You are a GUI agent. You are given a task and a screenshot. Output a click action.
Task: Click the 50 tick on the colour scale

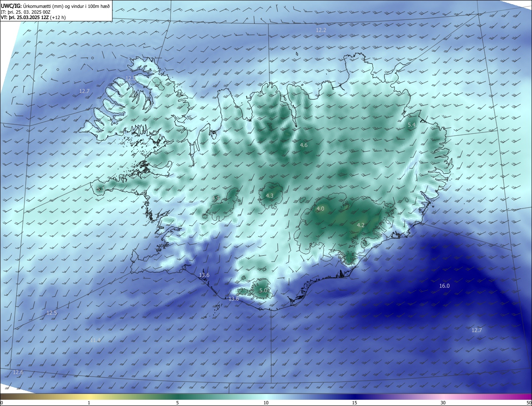click(529, 403)
